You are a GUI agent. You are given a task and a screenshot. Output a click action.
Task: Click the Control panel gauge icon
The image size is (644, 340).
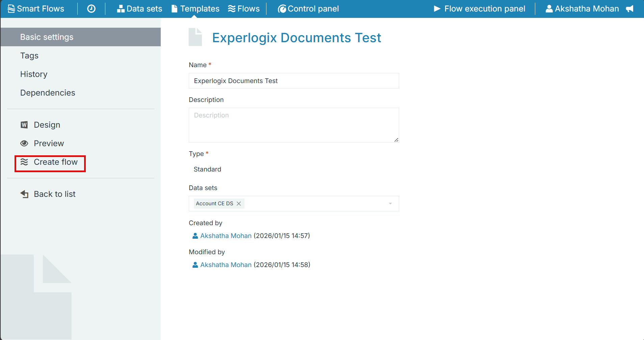click(282, 9)
